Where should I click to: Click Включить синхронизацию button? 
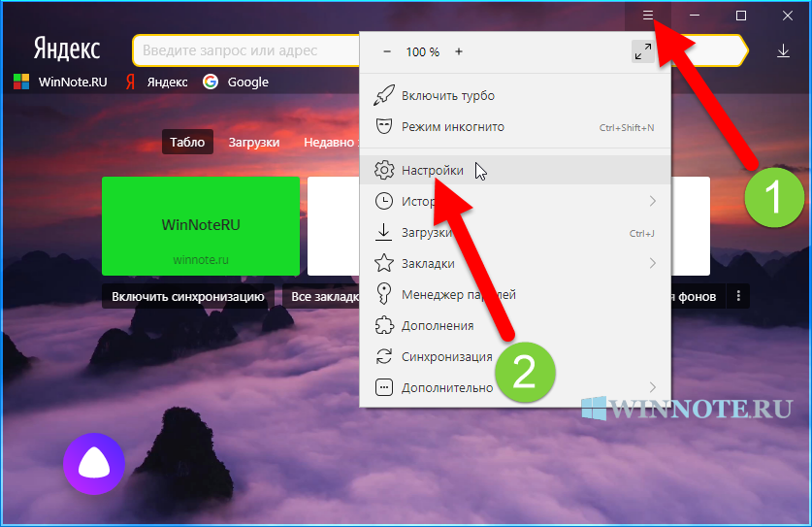pyautogui.click(x=188, y=296)
